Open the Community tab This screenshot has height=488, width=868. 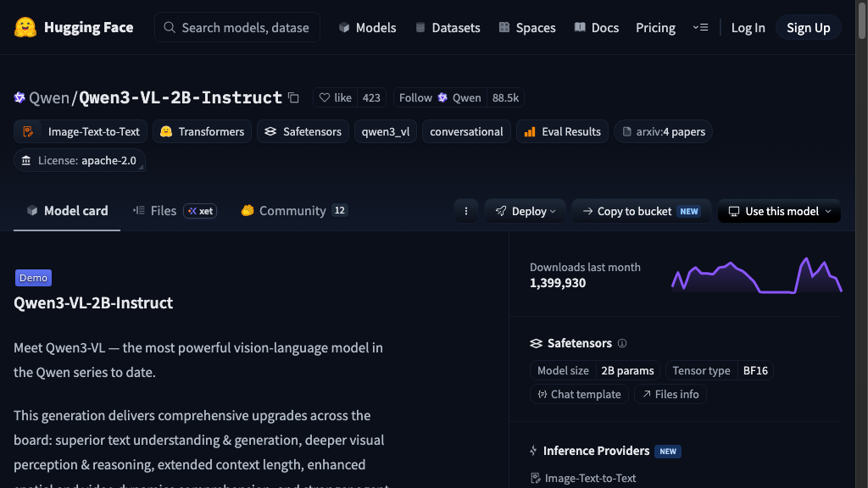tap(294, 211)
